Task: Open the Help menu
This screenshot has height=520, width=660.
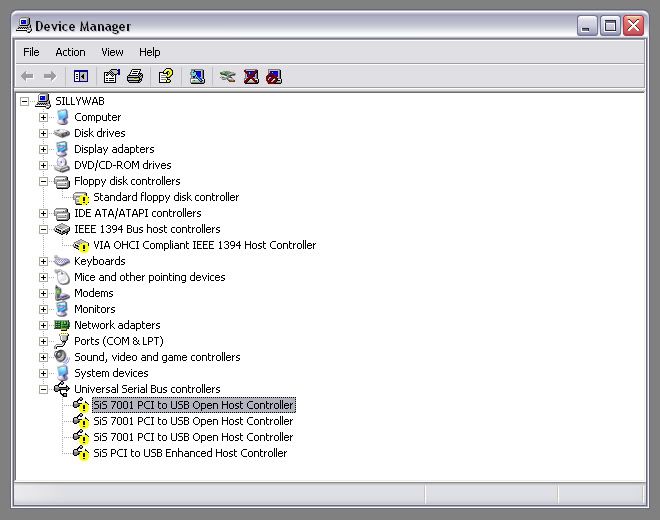Action: (149, 52)
